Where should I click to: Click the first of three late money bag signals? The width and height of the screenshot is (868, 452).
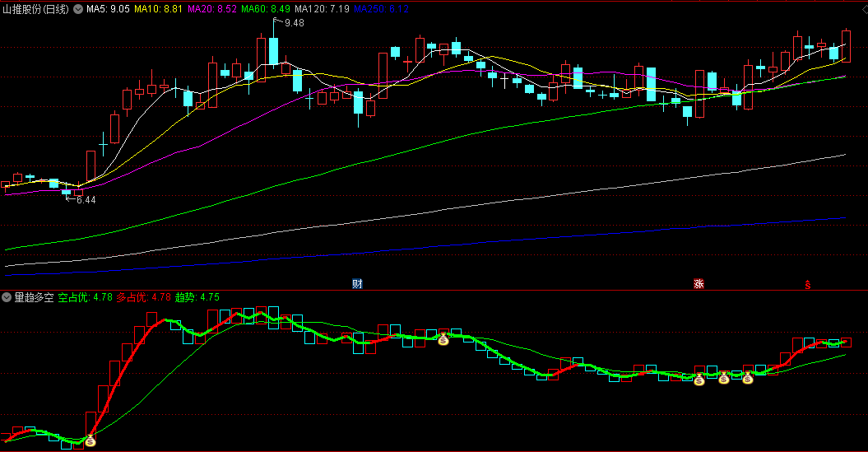pyautogui.click(x=699, y=380)
